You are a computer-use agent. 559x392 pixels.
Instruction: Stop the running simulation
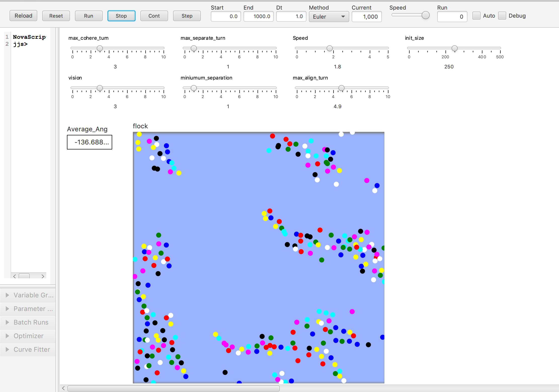(x=121, y=16)
